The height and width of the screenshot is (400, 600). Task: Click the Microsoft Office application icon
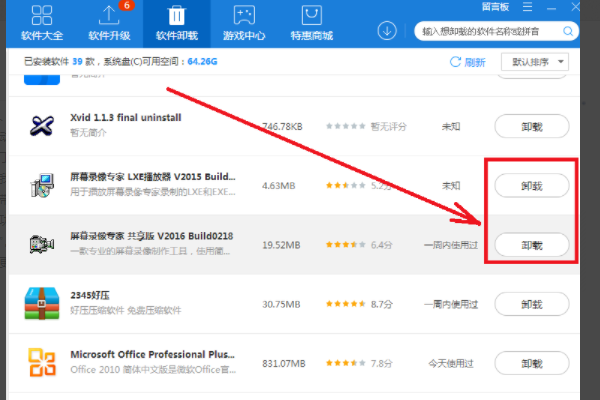(x=42, y=362)
